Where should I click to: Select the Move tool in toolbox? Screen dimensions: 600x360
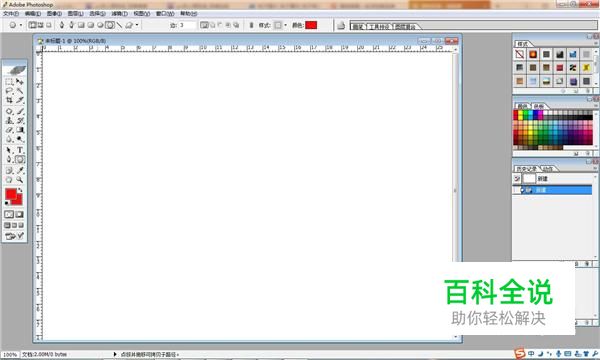pyautogui.click(x=20, y=82)
